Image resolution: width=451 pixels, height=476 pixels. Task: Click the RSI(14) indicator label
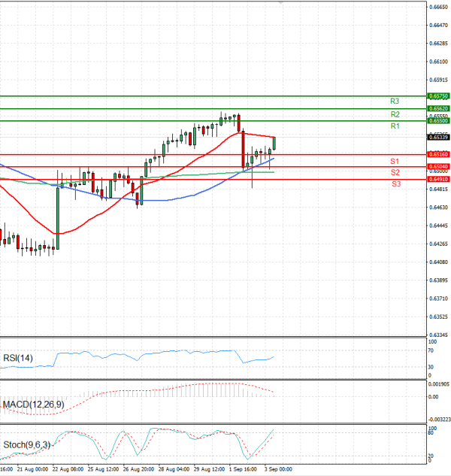coord(20,357)
